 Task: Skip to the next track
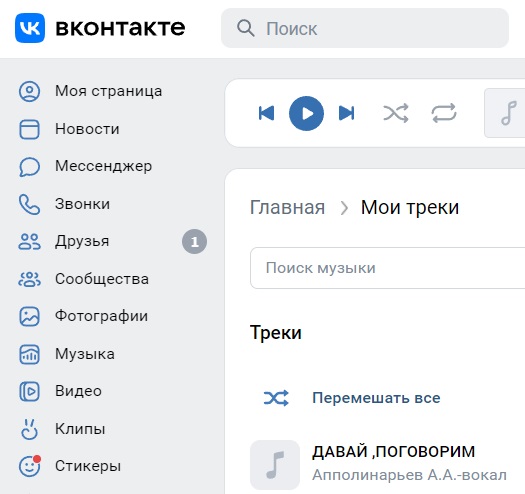click(x=346, y=113)
